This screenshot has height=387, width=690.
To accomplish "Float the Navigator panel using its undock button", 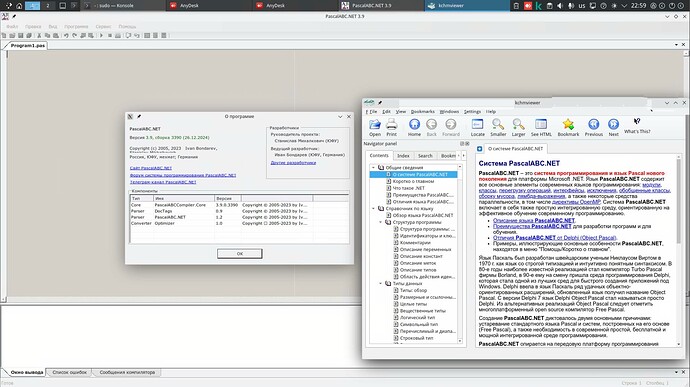I will click(x=462, y=144).
